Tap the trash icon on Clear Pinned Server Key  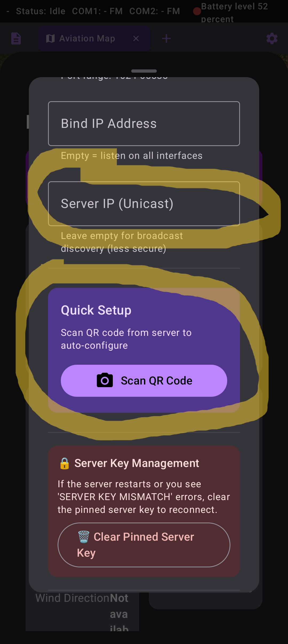click(x=83, y=537)
